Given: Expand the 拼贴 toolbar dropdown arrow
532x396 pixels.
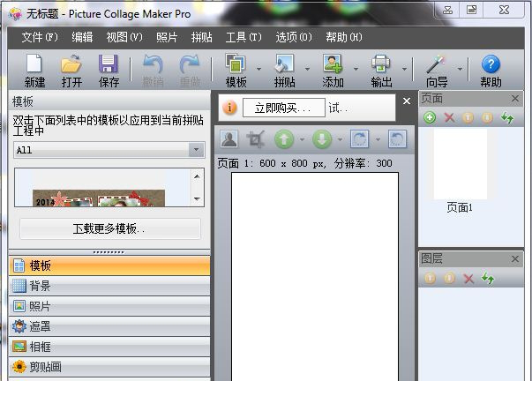Looking at the screenshot, I should (307, 69).
